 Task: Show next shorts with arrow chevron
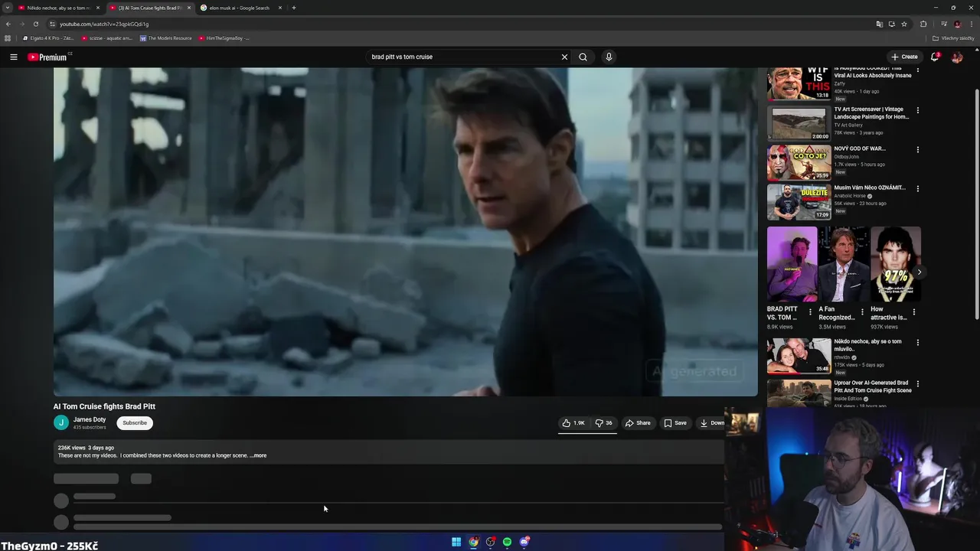point(920,272)
